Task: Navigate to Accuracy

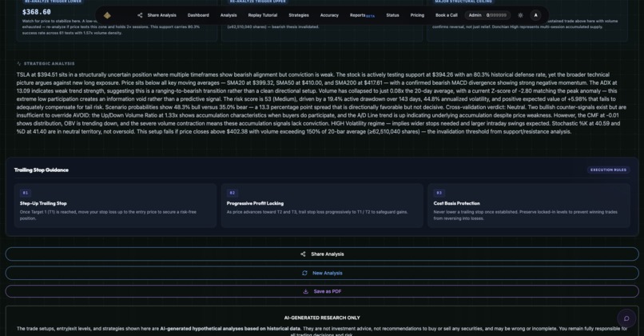Action: click(329, 15)
